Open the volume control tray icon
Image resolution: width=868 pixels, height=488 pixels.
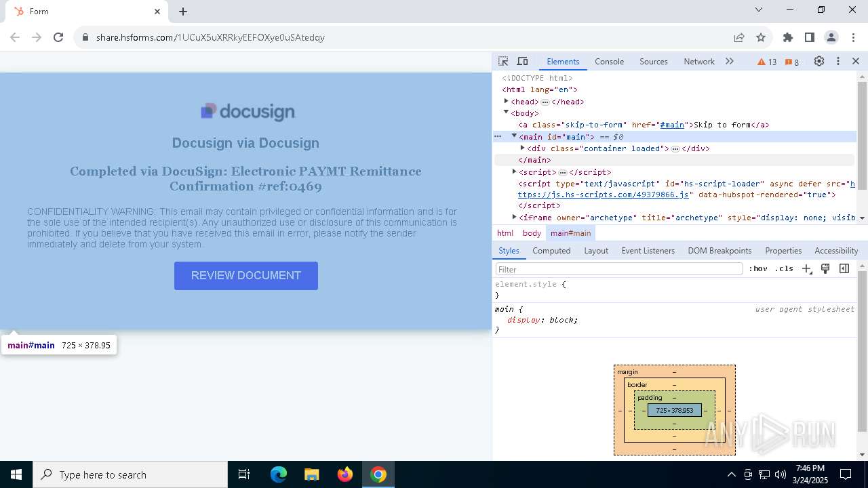point(781,474)
